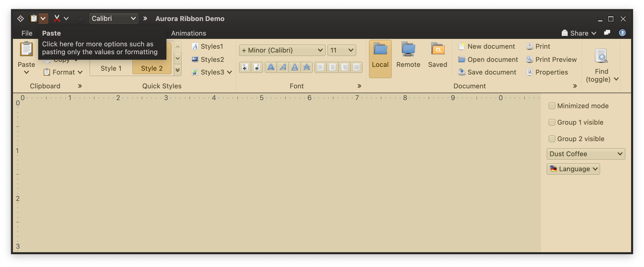
Task: Justify the paragraph alignment
Action: point(356,67)
